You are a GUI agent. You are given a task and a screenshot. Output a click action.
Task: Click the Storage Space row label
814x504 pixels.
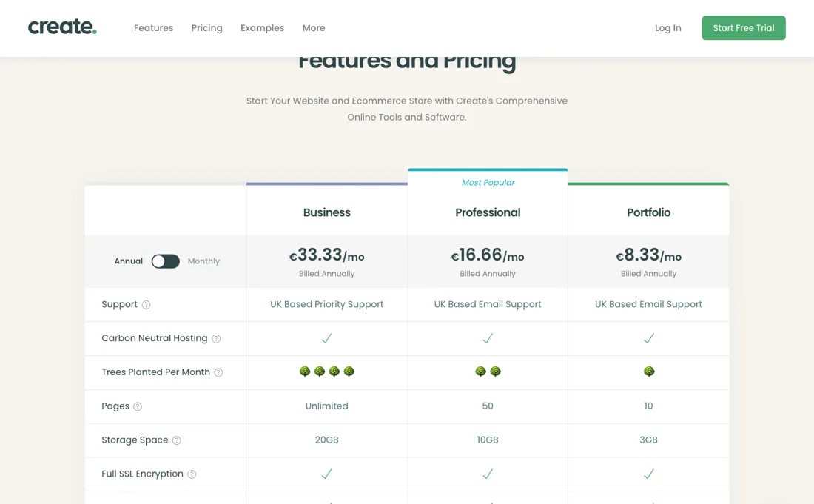(x=135, y=440)
